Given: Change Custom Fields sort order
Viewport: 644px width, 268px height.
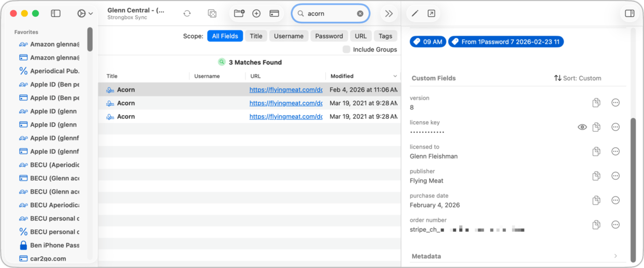Looking at the screenshot, I should click(x=578, y=78).
